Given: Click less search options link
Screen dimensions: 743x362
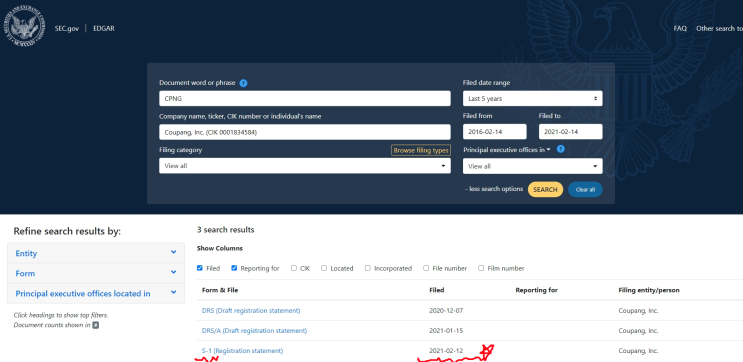Looking at the screenshot, I should [494, 189].
